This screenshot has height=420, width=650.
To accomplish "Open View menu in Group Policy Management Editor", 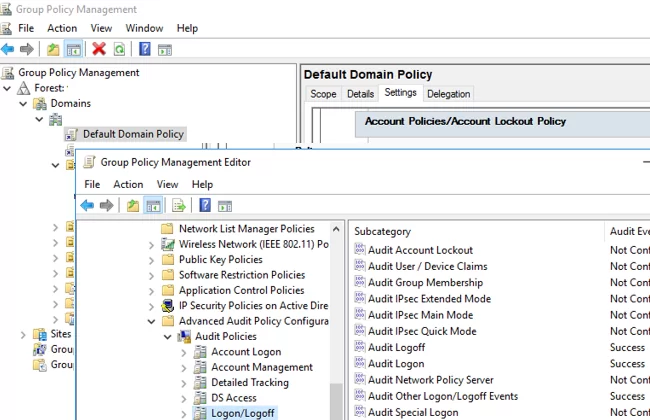I will pos(167,184).
